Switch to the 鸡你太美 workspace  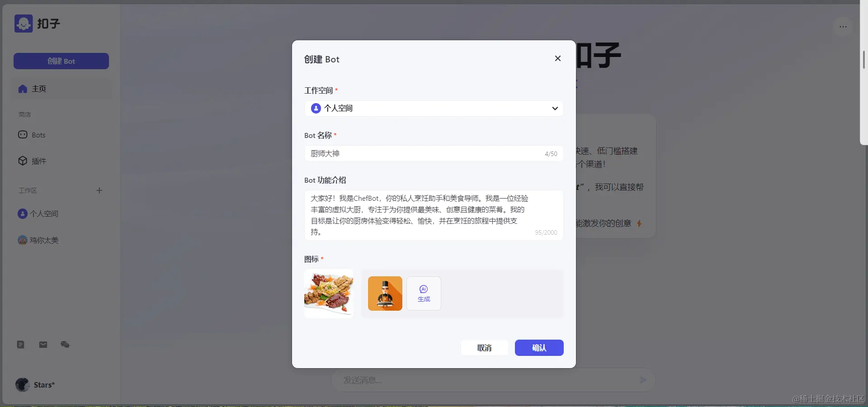44,240
